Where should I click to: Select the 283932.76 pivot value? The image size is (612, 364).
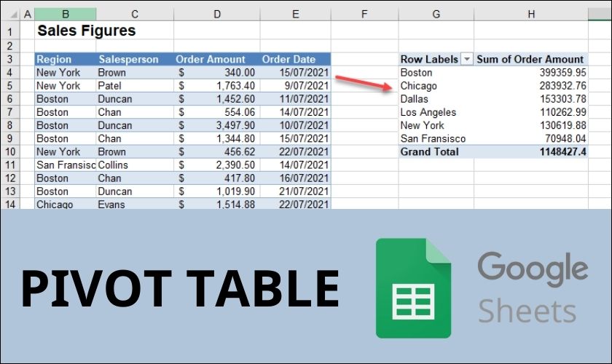click(531, 86)
